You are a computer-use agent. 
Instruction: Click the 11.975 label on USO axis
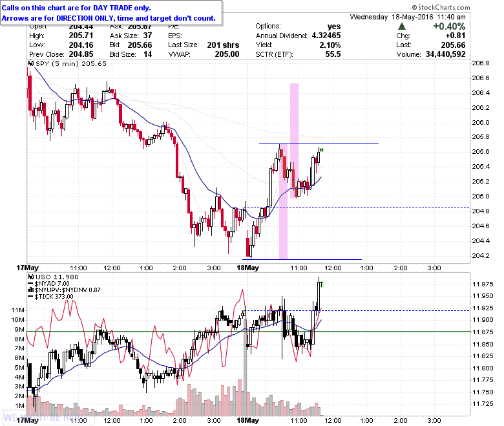click(x=483, y=284)
